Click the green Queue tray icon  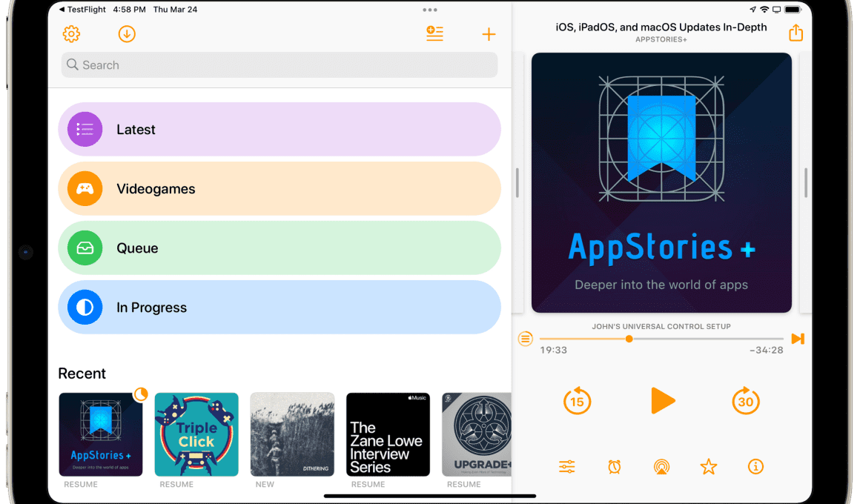[85, 248]
